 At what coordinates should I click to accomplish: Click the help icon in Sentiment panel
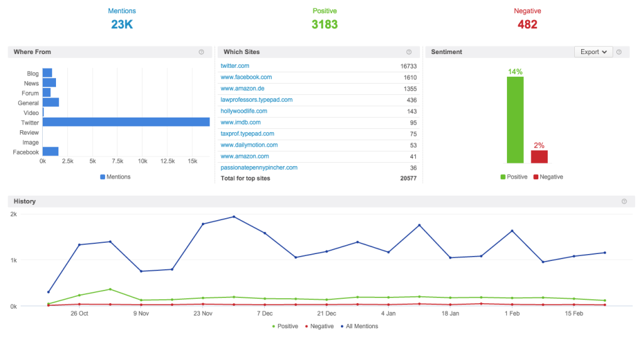click(x=619, y=52)
